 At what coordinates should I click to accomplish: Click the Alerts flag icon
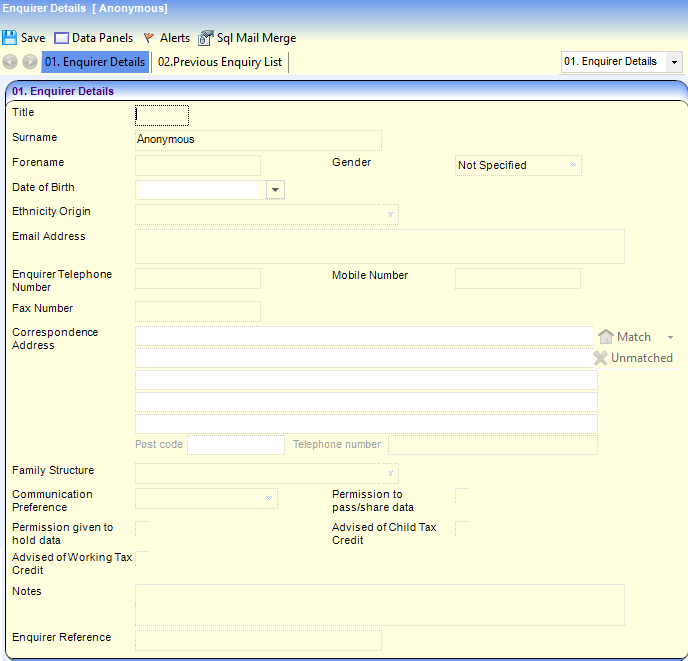pos(149,38)
